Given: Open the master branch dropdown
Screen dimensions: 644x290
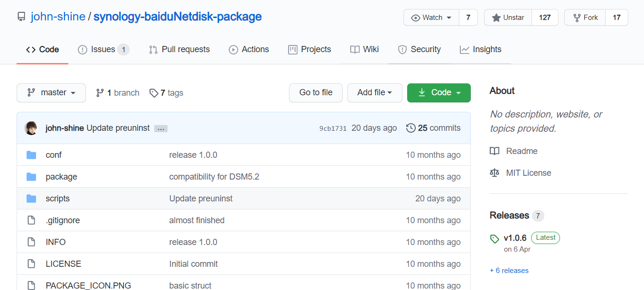Looking at the screenshot, I should point(51,93).
